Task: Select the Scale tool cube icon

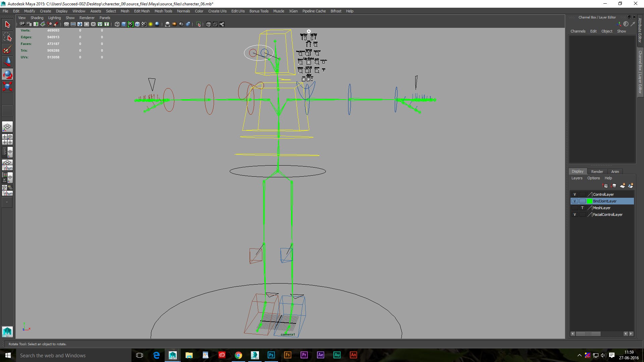Action: click(7, 86)
